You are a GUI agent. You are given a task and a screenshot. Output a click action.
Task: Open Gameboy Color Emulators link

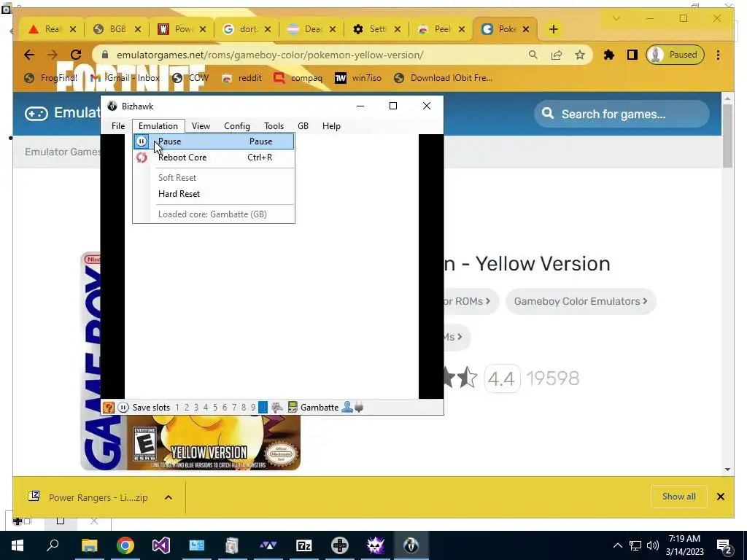click(x=581, y=301)
